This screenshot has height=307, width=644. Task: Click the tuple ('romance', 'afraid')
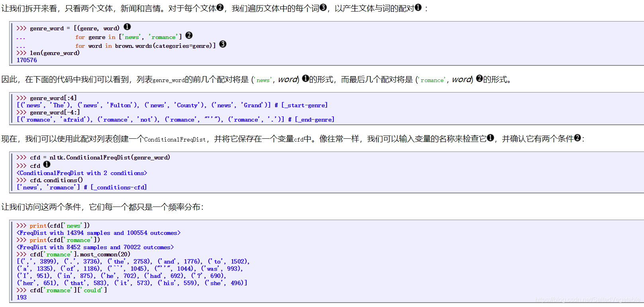click(56, 120)
